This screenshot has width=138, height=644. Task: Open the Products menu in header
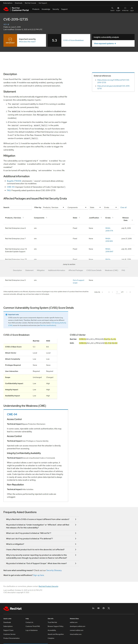coord(36,9)
